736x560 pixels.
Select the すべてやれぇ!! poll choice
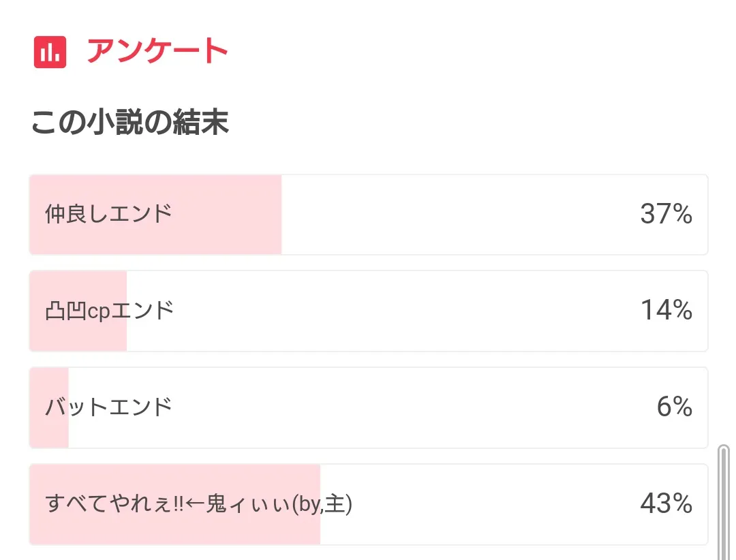point(198,504)
